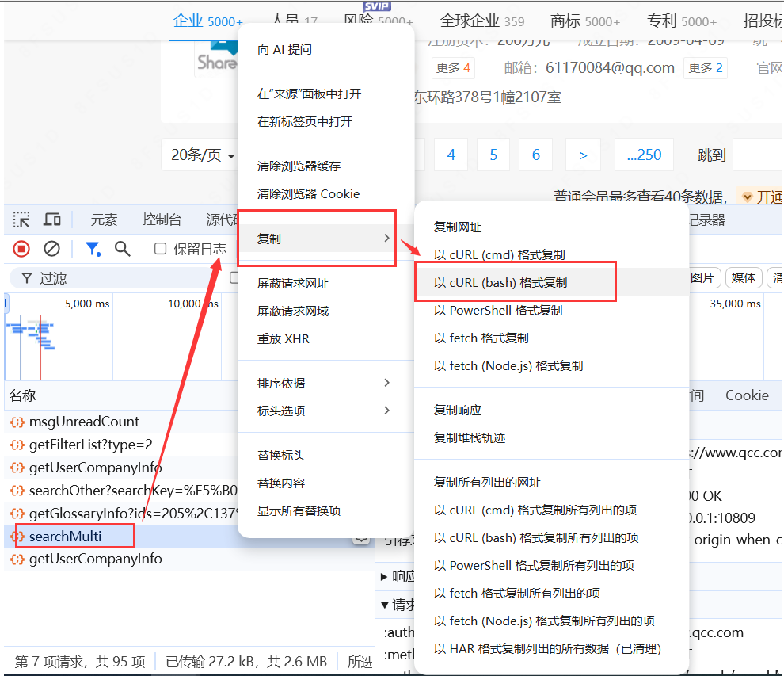The width and height of the screenshot is (784, 676).
Task: Choose 以 cURL (cmd) 格式复制
Action: click(499, 254)
